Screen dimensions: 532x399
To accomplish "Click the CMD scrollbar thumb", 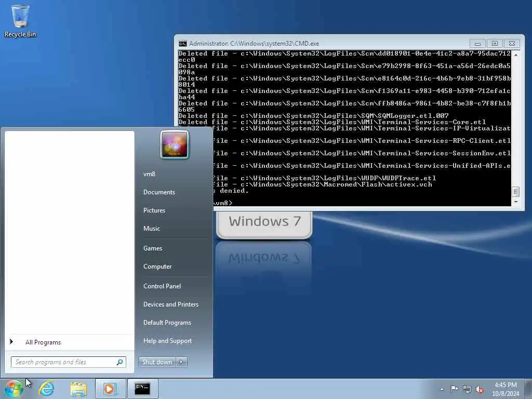I will pyautogui.click(x=516, y=192).
